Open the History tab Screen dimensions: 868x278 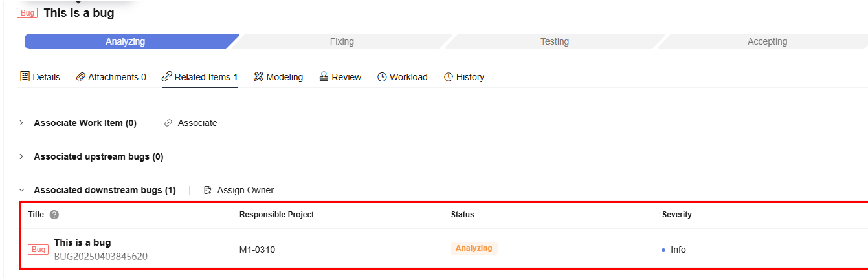[x=464, y=77]
